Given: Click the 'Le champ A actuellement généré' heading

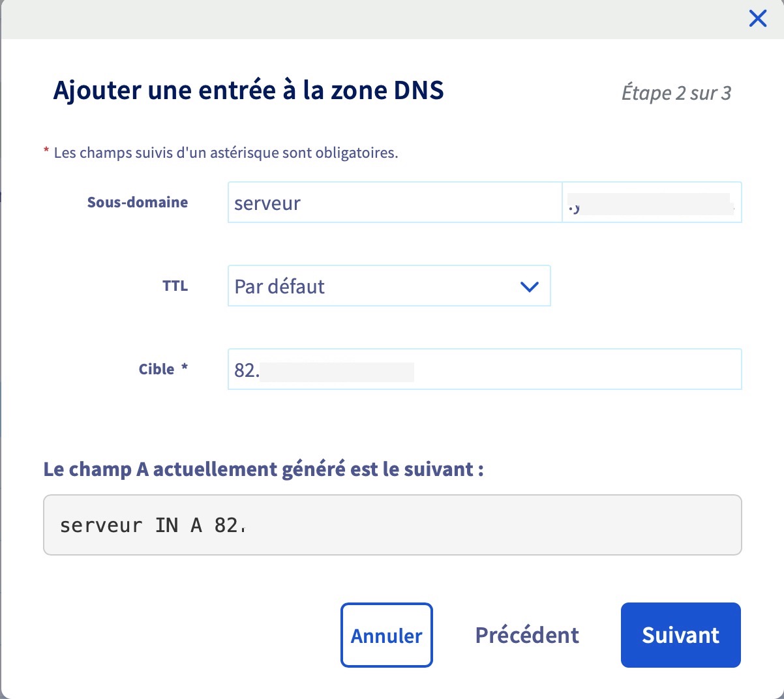Looking at the screenshot, I should [x=264, y=469].
